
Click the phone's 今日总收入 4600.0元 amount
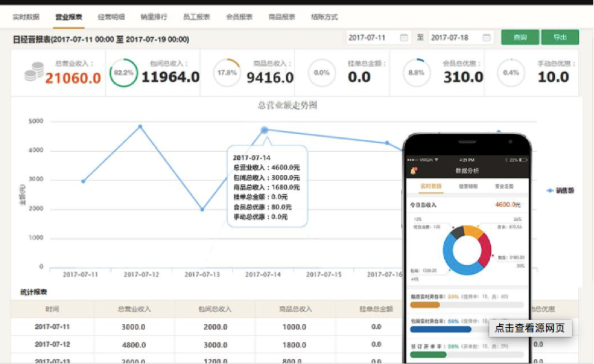(507, 205)
